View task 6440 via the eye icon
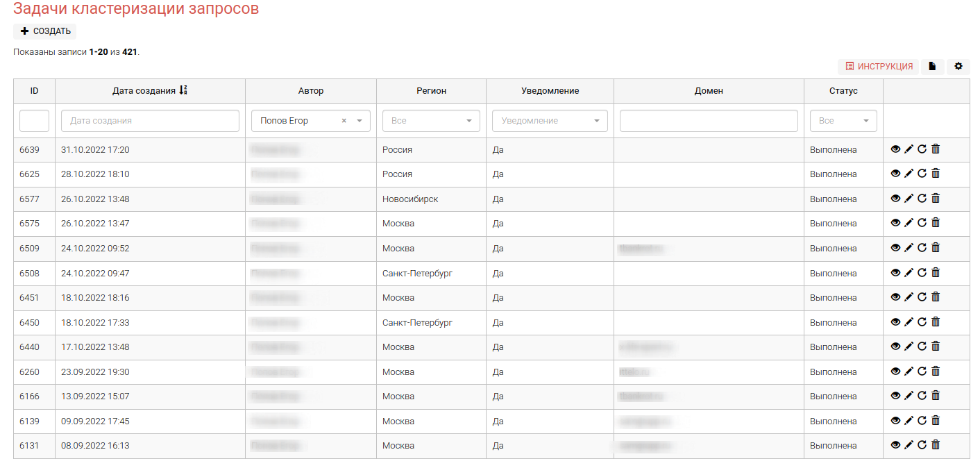 [x=895, y=347]
